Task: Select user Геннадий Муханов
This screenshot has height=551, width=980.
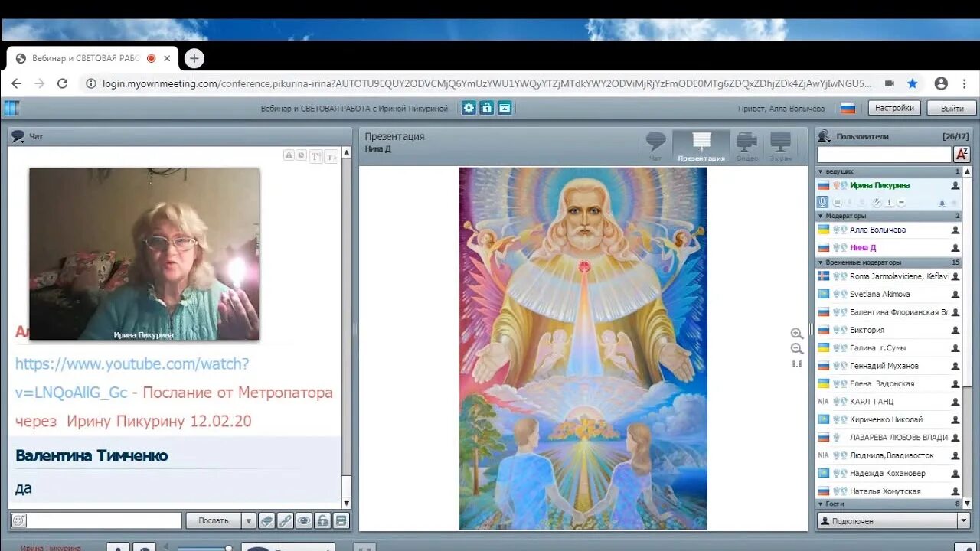Action: click(884, 366)
